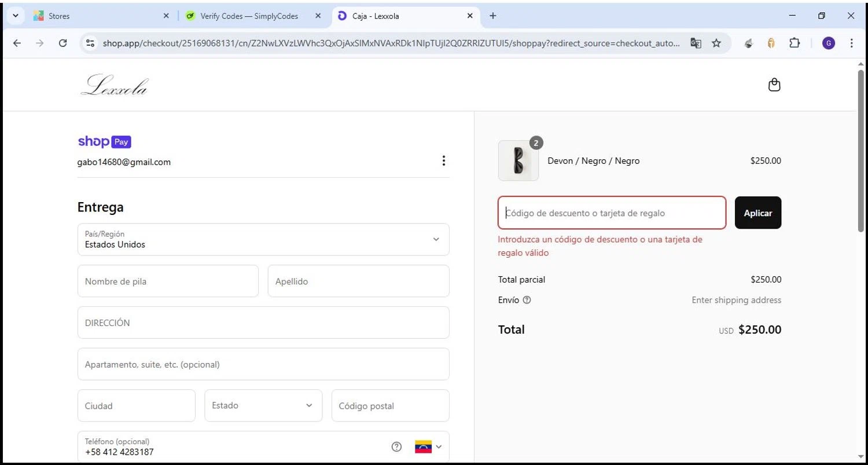Viewport: 868px width, 465px height.
Task: Click the Entrega heading
Action: [101, 207]
